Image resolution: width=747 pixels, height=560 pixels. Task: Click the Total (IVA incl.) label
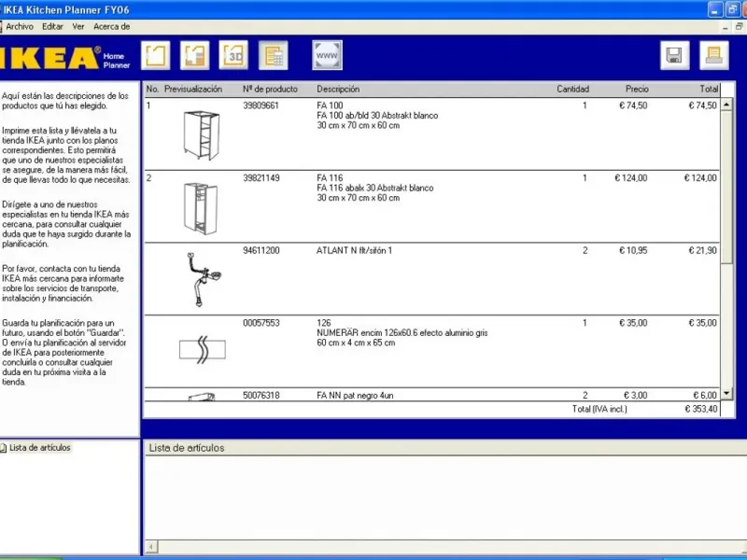point(599,409)
